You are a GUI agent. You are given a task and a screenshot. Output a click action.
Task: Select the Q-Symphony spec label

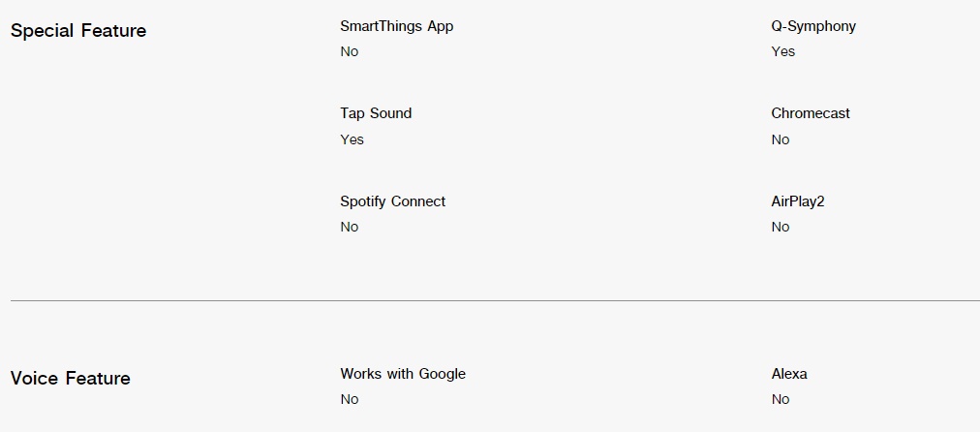tap(813, 27)
